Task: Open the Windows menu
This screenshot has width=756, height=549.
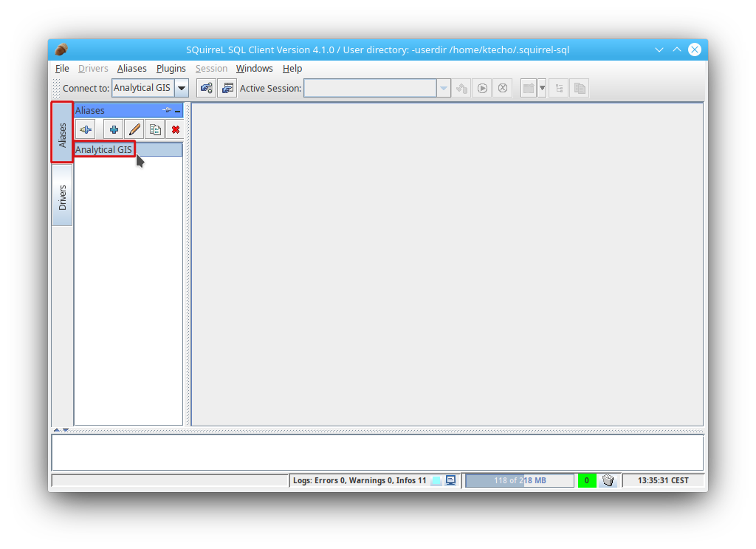Action: [x=255, y=69]
